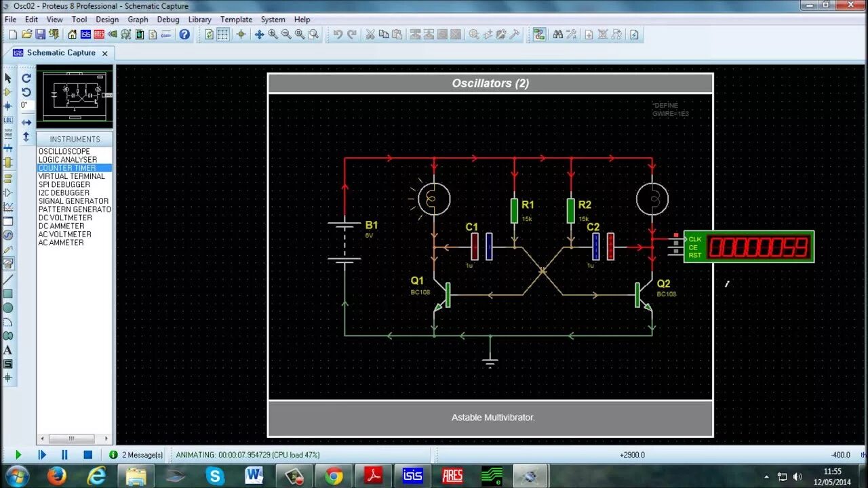This screenshot has height=488, width=868.
Task: Choose the selection arrow tool
Action: [8, 78]
